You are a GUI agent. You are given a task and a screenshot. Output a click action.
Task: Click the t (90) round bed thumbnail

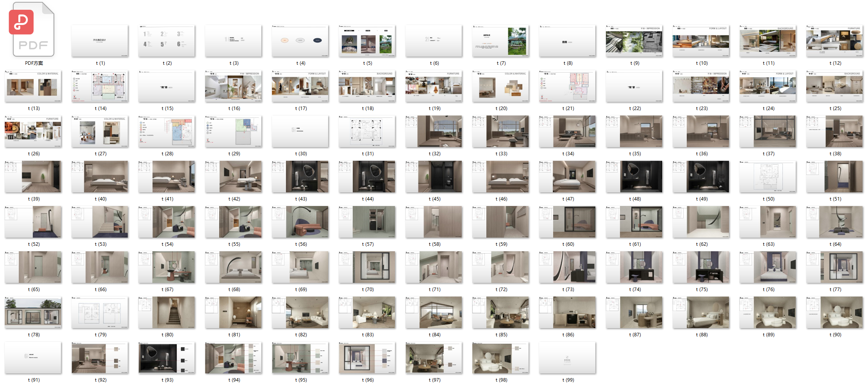(x=834, y=313)
